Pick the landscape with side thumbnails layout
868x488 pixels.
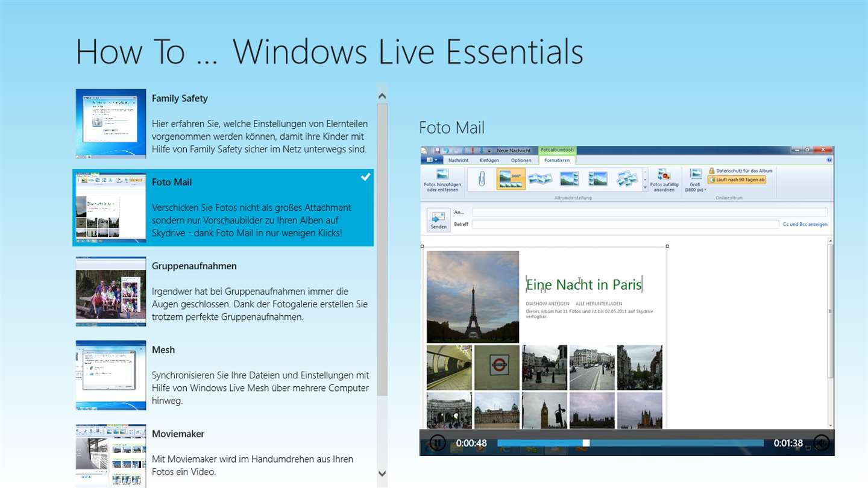coord(569,179)
